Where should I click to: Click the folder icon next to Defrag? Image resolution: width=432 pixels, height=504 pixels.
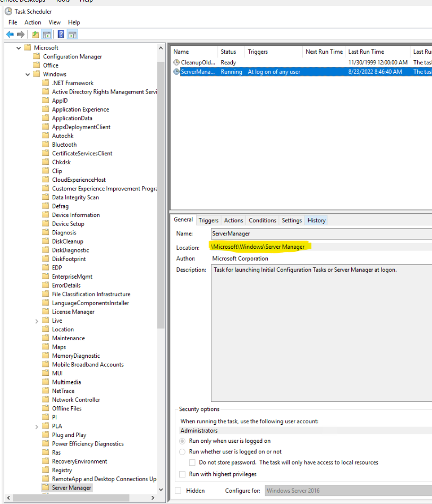(x=46, y=206)
